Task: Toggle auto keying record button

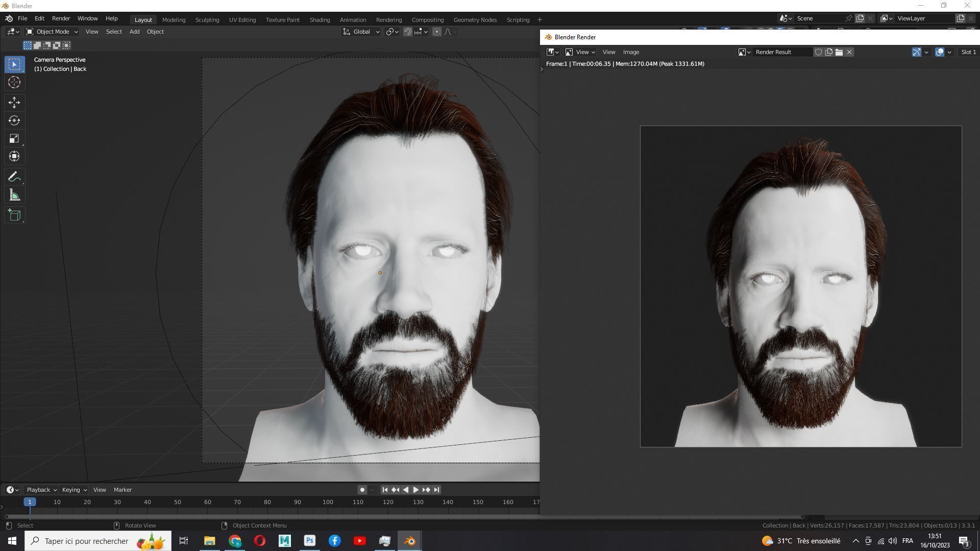Action: pyautogui.click(x=362, y=490)
